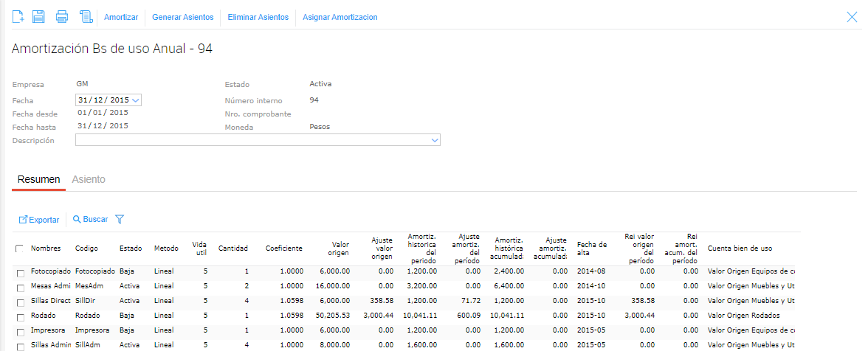Tick the Impresora row checkbox
The width and height of the screenshot is (868, 351).
pos(20,331)
